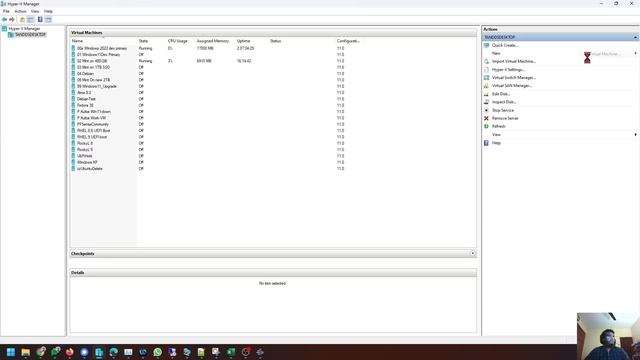Viewport: 640px width, 360px height.
Task: Collapse the server header in Actions pane
Action: (x=636, y=37)
